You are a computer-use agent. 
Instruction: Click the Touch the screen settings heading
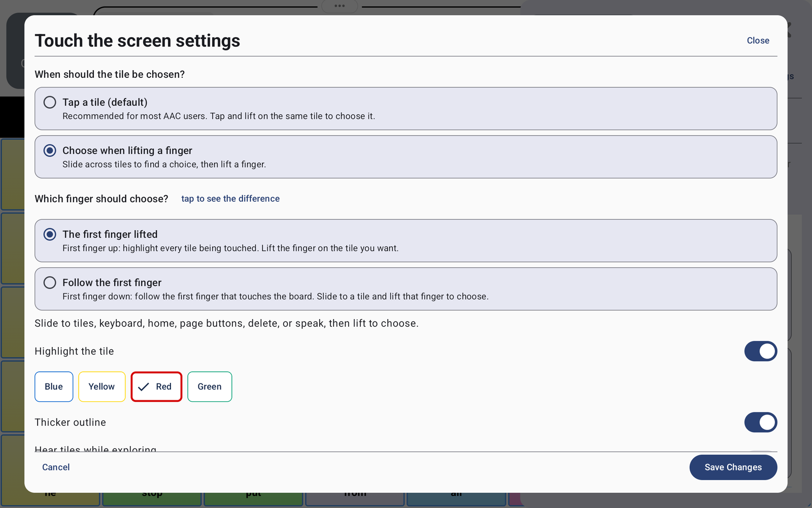(x=138, y=41)
